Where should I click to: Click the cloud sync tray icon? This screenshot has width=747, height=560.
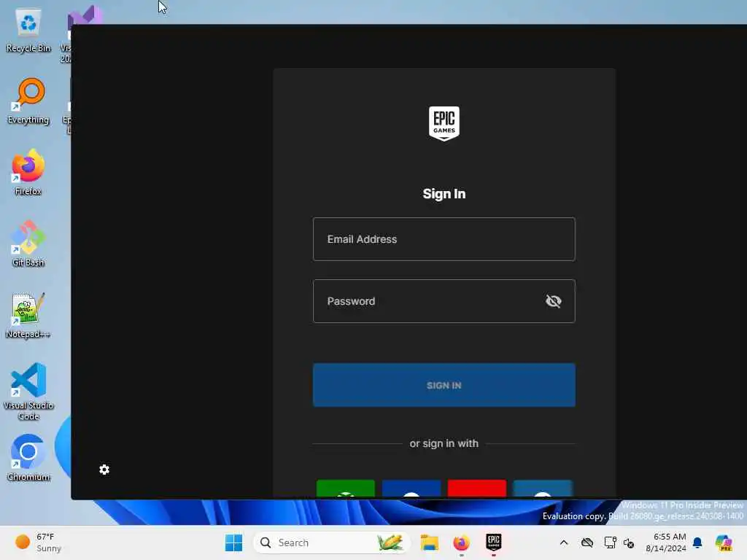(587, 542)
